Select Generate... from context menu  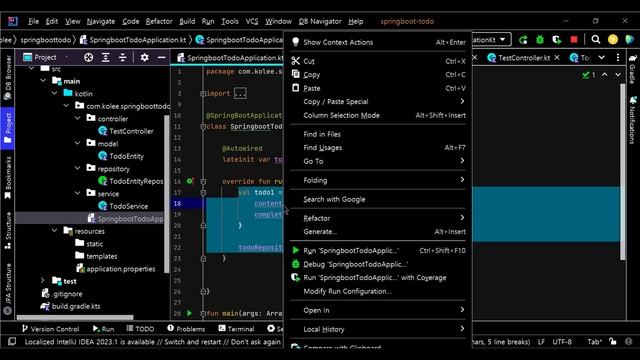pyautogui.click(x=378, y=232)
